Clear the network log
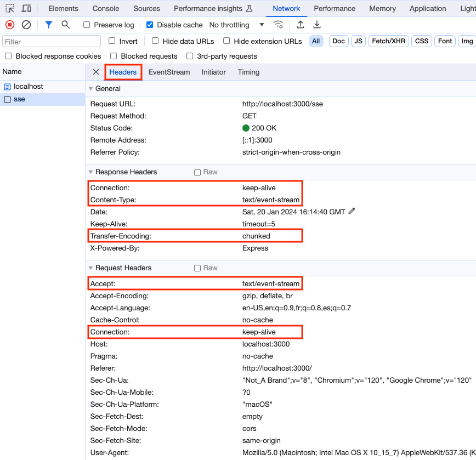Viewport: 476px width, 460px height. [x=26, y=25]
